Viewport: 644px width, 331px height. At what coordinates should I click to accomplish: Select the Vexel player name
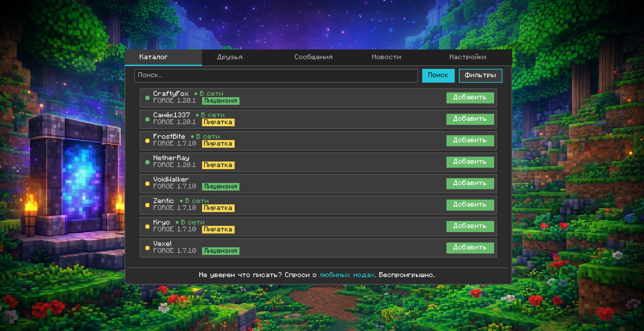(162, 243)
